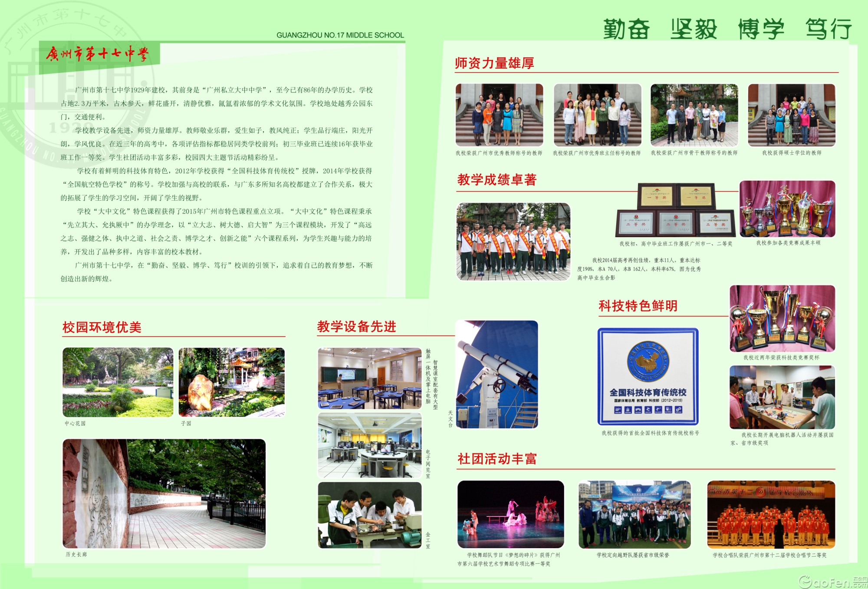Click the GUANGZHOU NO.17 MIDDLE SCHOOL text
Screen dimensions: 868x589
point(340,35)
